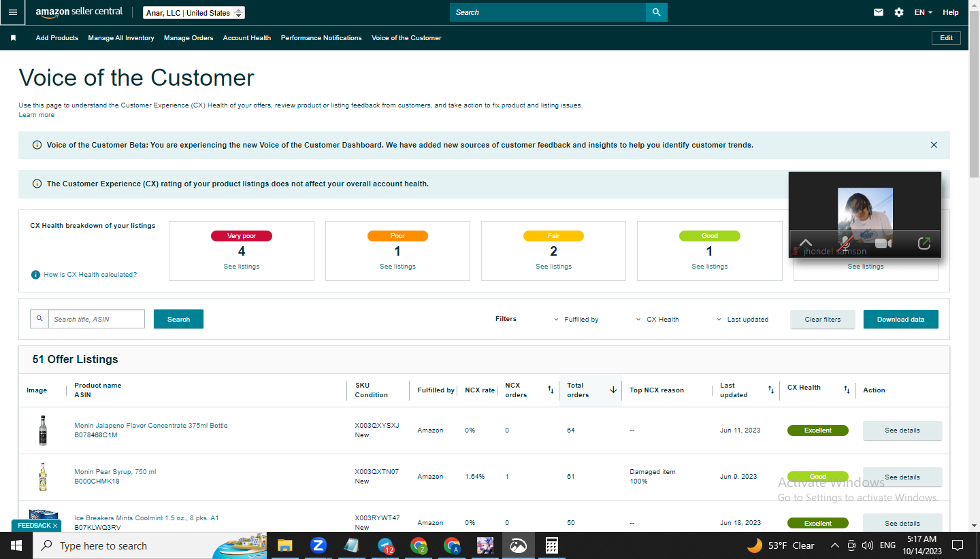This screenshot has height=559, width=980.
Task: Sort listings by CX Health column
Action: tap(847, 390)
